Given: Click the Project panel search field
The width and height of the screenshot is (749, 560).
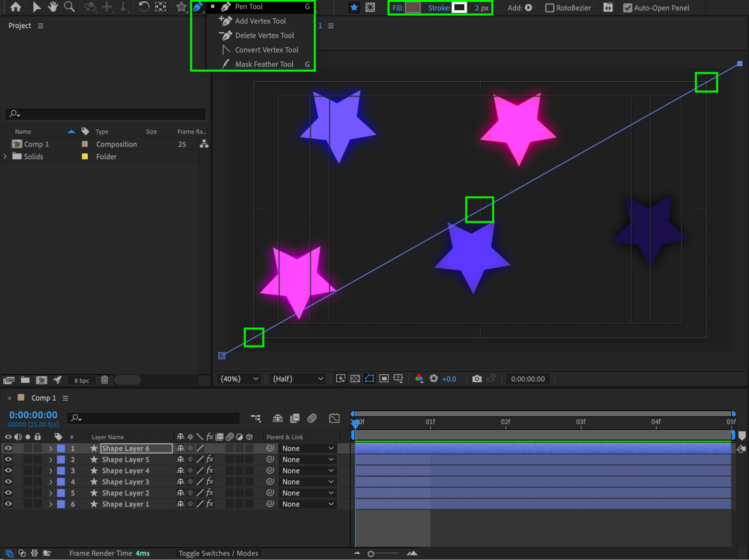Looking at the screenshot, I should (x=105, y=114).
